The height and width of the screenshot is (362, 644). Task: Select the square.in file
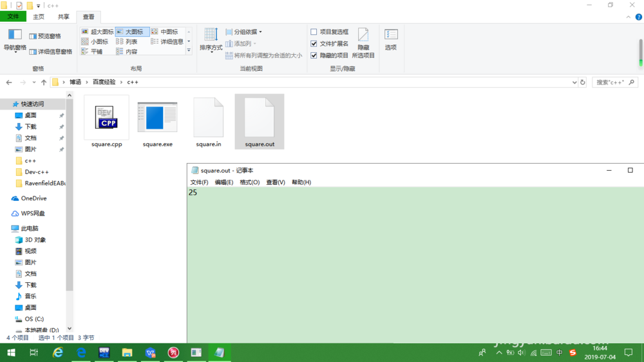(208, 122)
